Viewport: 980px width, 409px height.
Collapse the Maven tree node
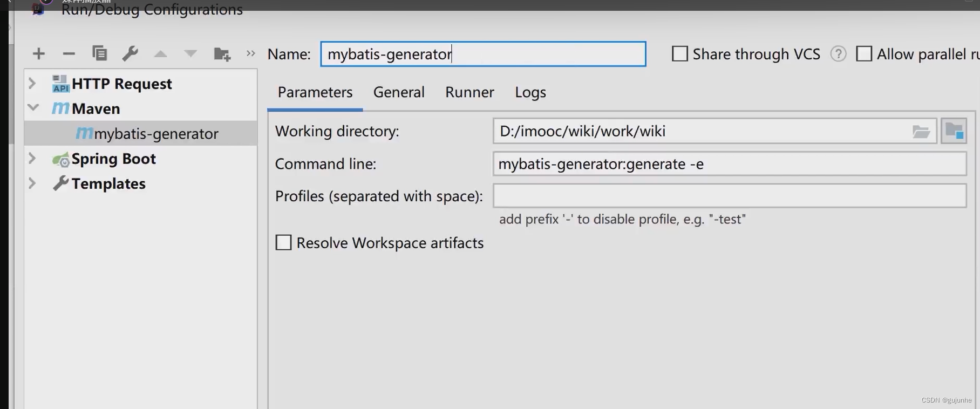click(x=33, y=108)
